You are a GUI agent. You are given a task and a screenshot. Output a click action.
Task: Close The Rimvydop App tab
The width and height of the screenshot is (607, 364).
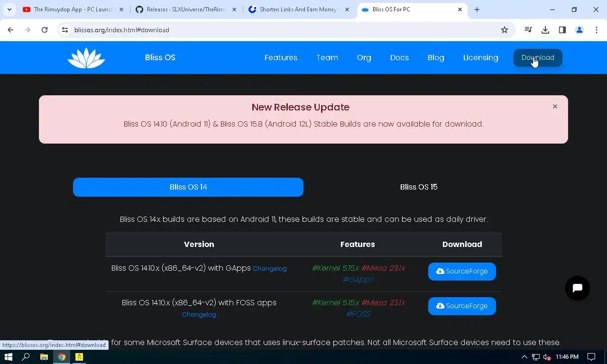pyautogui.click(x=120, y=9)
